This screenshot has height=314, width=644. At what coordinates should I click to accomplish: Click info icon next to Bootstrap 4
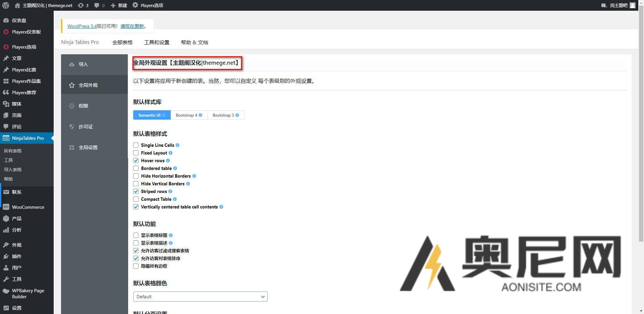tap(200, 115)
